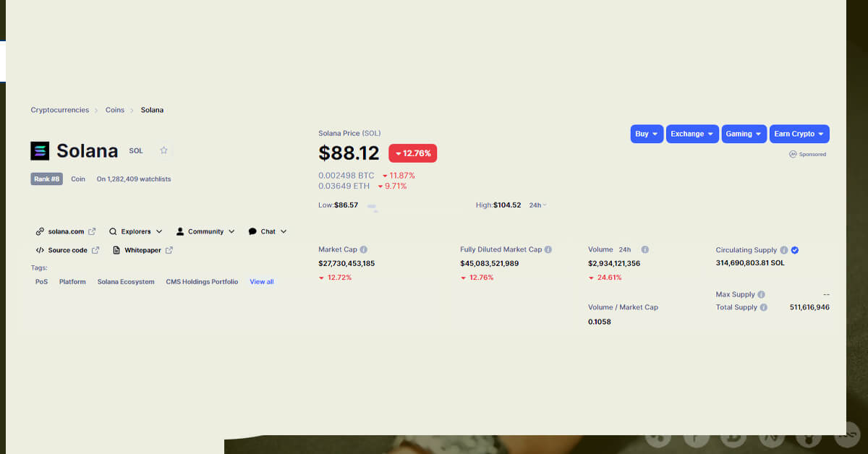
Task: Click the info icon beside Circulating Supply
Action: coord(784,250)
